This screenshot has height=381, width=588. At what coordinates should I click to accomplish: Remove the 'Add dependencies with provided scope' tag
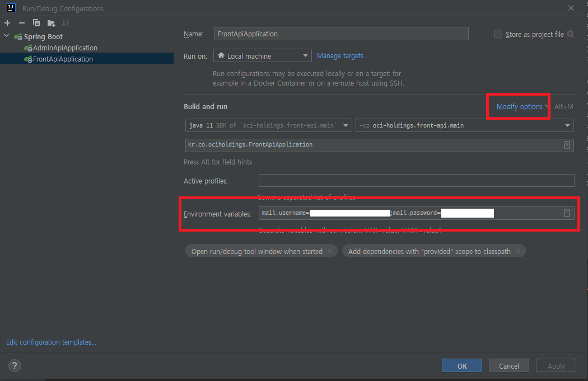[518, 252]
